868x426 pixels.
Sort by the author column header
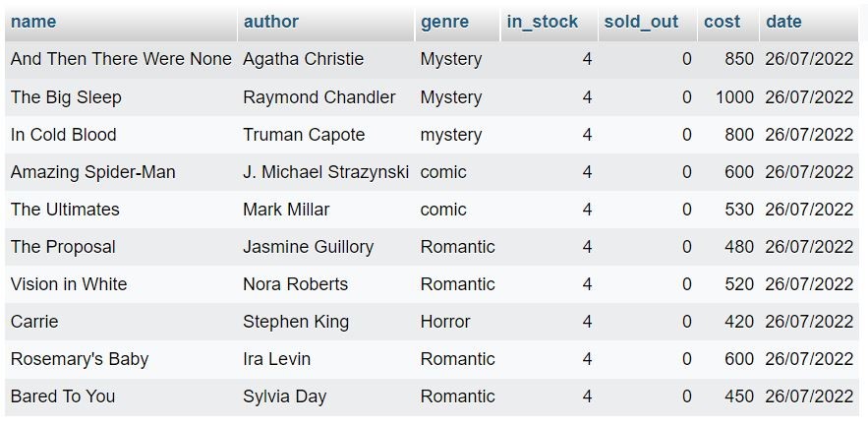pyautogui.click(x=270, y=22)
